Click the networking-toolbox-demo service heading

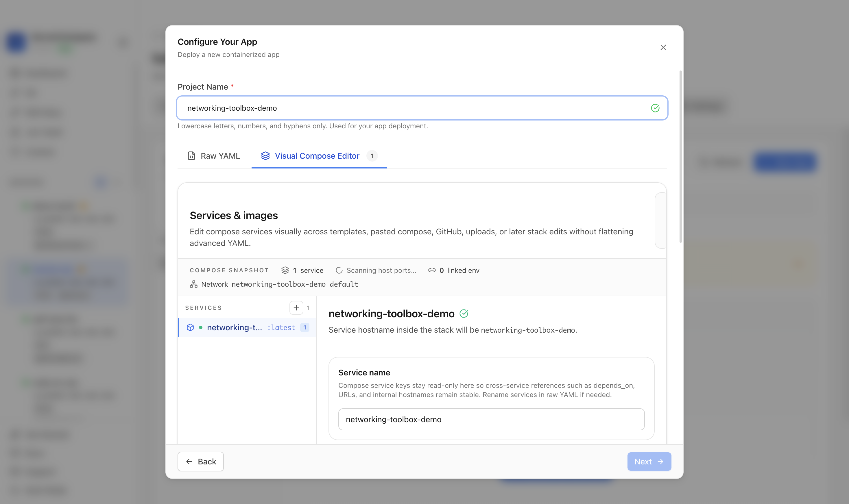[391, 314]
